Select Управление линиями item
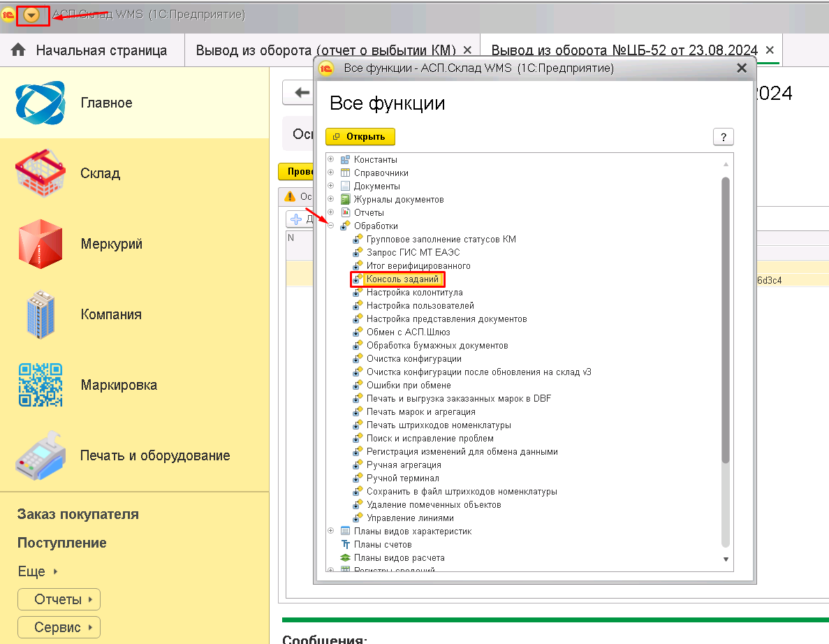Screen dimensions: 829x644 pyautogui.click(x=410, y=518)
